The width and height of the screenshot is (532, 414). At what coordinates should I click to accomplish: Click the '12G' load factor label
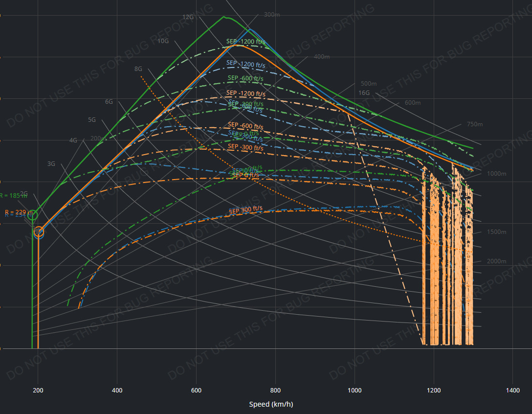click(x=188, y=17)
